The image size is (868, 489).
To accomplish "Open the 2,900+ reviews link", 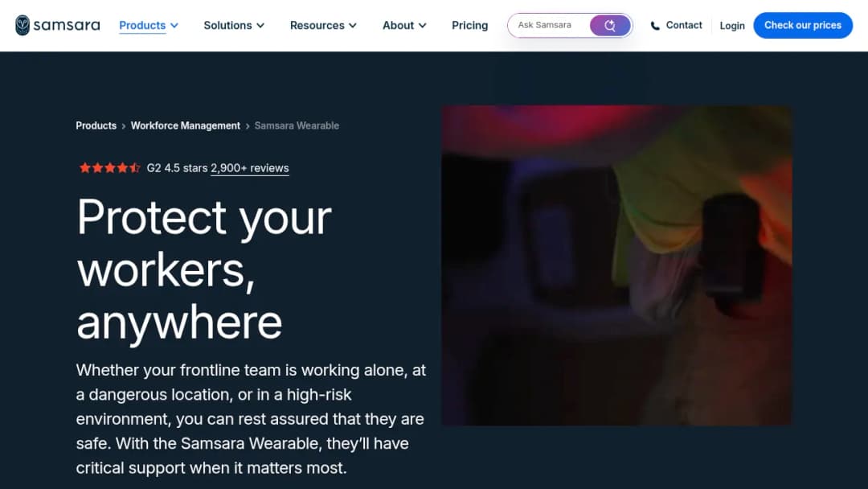I will click(250, 168).
